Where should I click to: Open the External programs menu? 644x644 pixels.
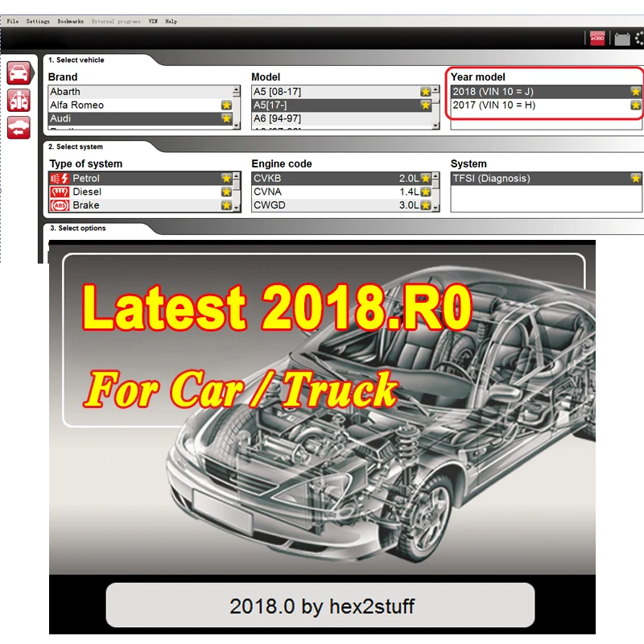(116, 22)
